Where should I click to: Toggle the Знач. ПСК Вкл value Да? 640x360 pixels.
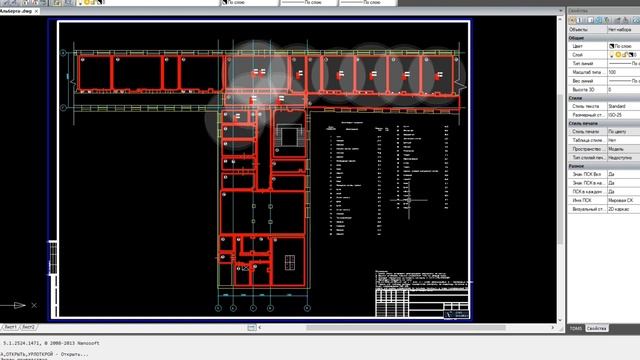tap(624, 174)
